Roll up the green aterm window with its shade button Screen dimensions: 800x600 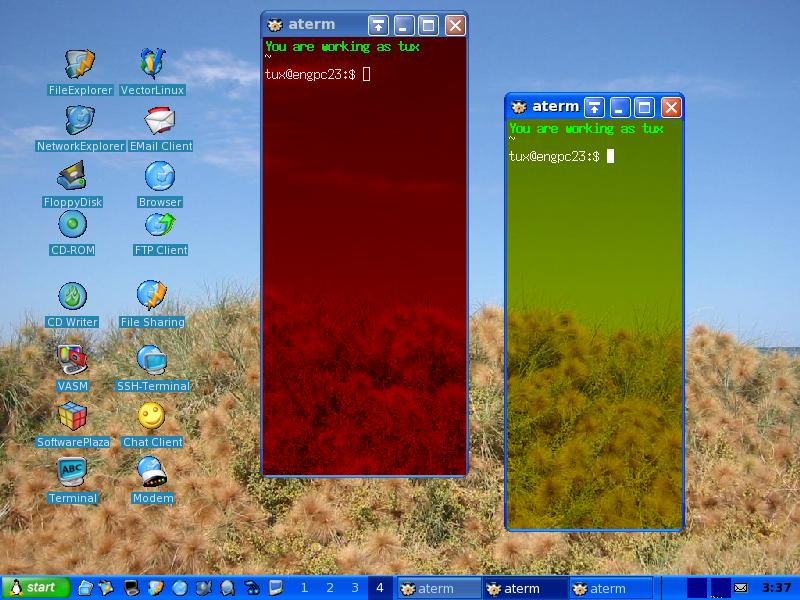point(594,107)
